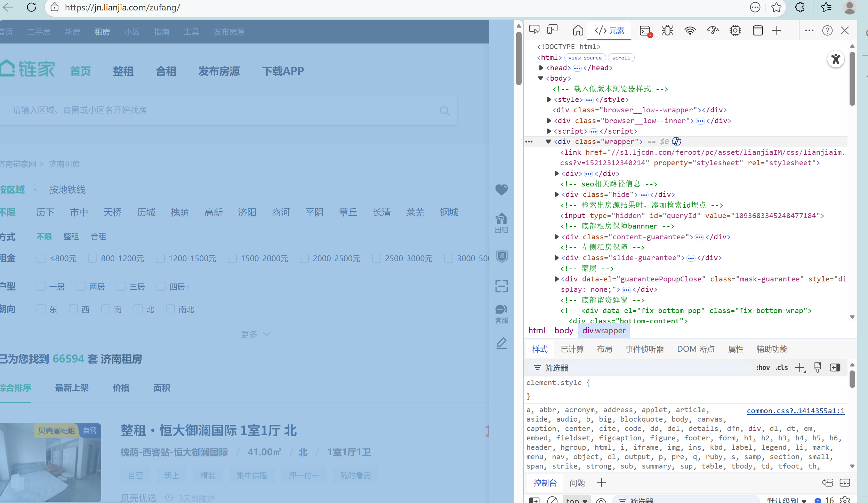Refresh the page with reload icon
The height and width of the screenshot is (503, 868).
[x=32, y=7]
